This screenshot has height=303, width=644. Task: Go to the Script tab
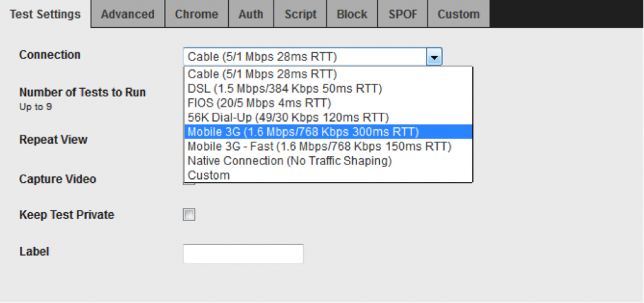[x=301, y=14]
